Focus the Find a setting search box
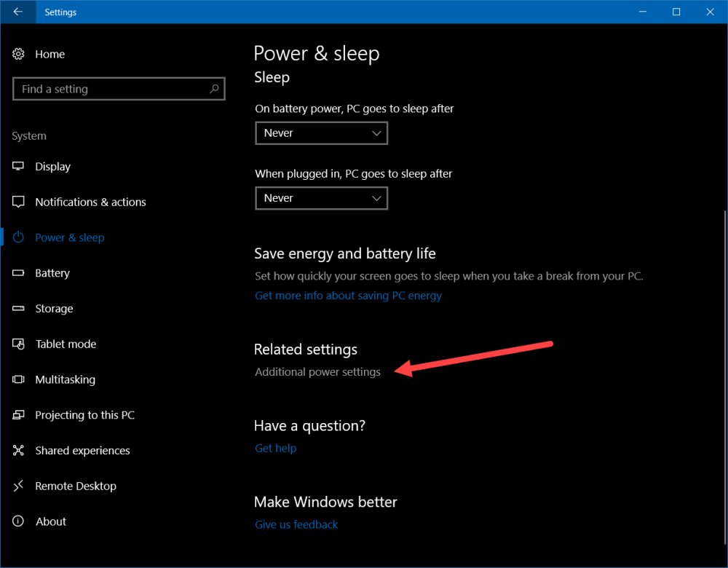728x568 pixels. point(119,89)
